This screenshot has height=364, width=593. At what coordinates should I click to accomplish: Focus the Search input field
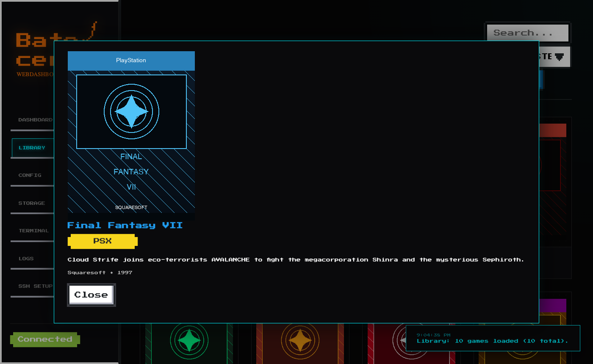[527, 33]
